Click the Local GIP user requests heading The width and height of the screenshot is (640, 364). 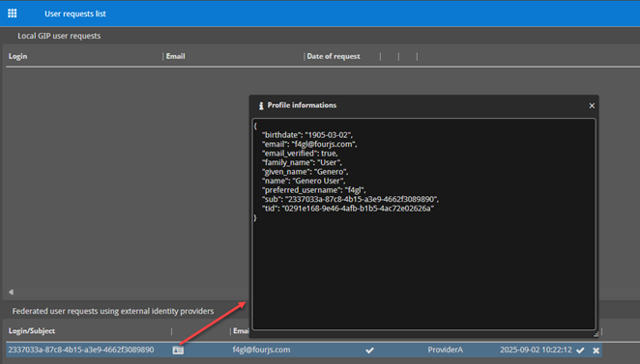coord(59,36)
